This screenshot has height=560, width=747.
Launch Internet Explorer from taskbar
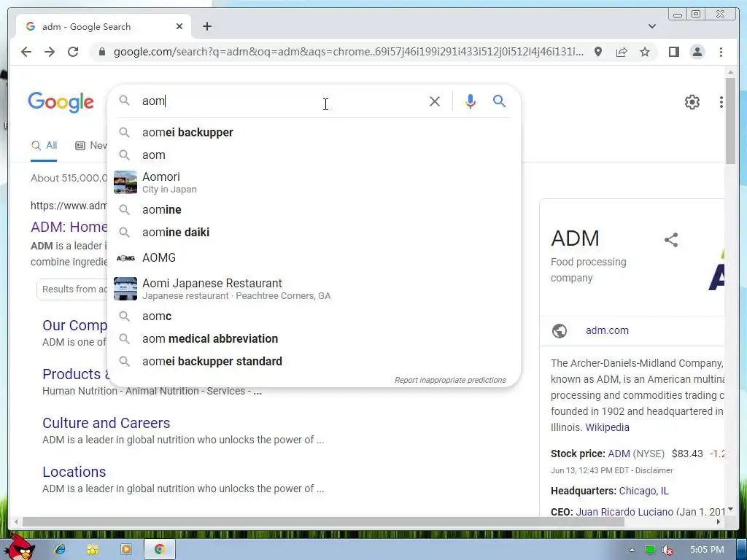[x=60, y=550]
